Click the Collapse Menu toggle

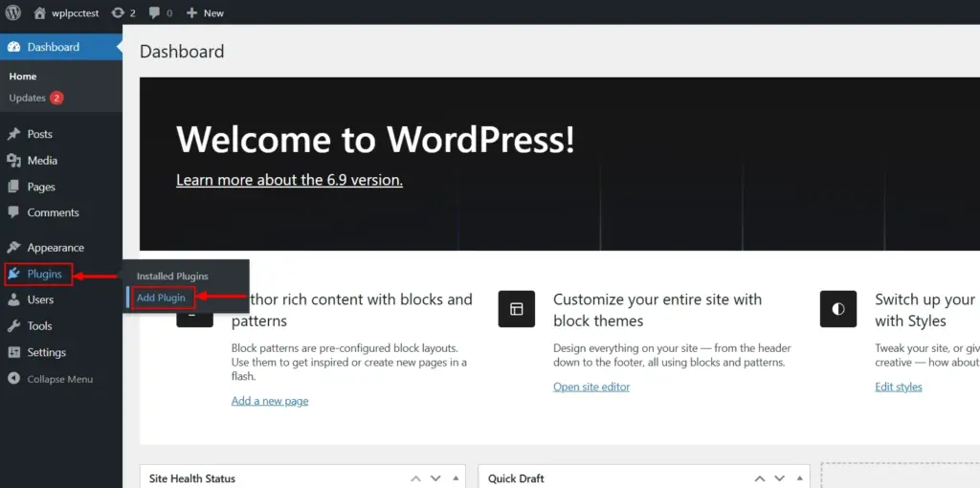tap(59, 379)
